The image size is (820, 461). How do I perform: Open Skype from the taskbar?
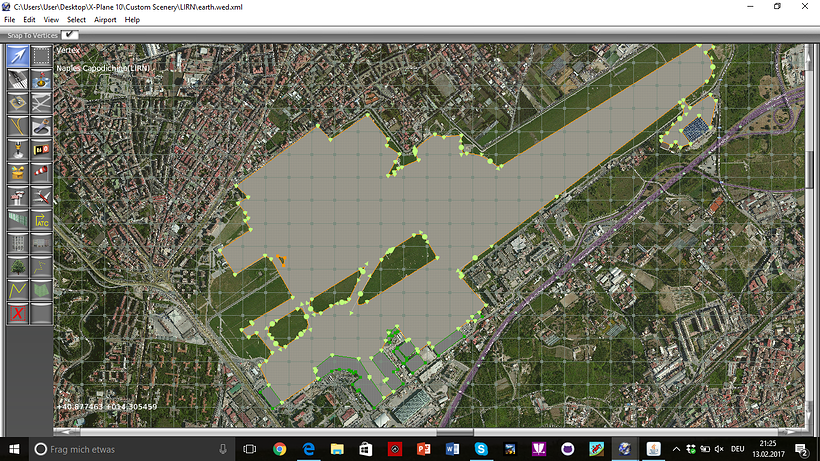(x=481, y=449)
